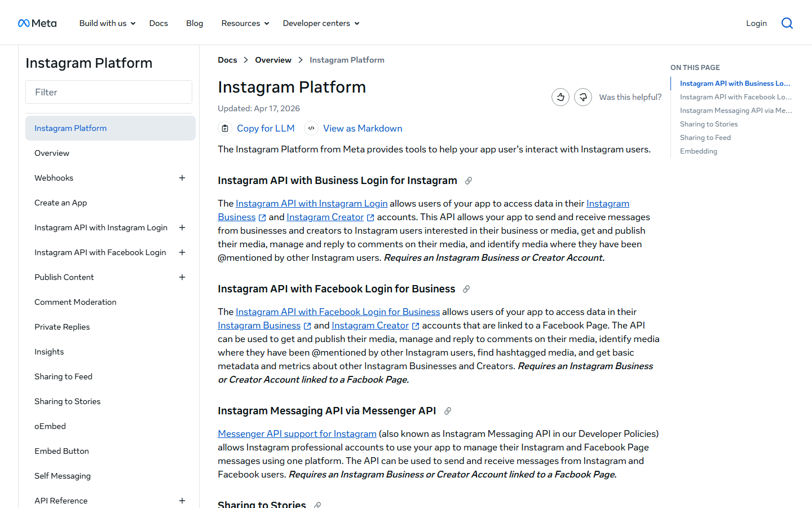Expand the Build with us menu

107,23
